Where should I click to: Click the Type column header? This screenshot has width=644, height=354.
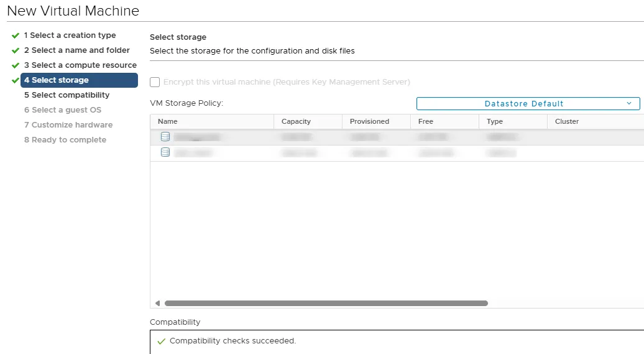(495, 122)
